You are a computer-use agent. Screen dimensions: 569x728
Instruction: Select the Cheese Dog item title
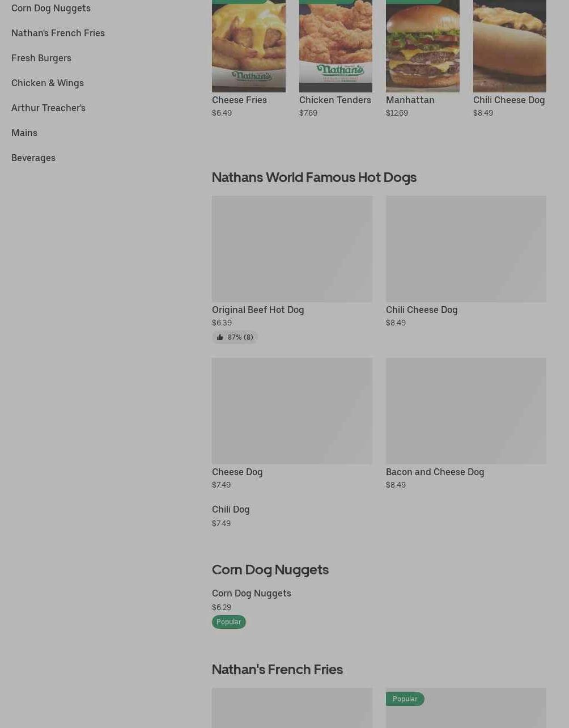[x=237, y=472]
